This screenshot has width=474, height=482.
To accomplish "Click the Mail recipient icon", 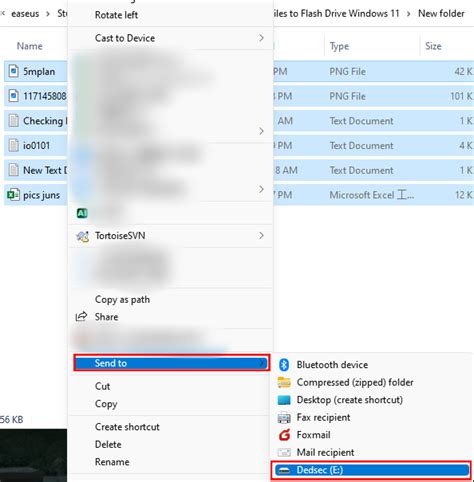I will click(284, 453).
